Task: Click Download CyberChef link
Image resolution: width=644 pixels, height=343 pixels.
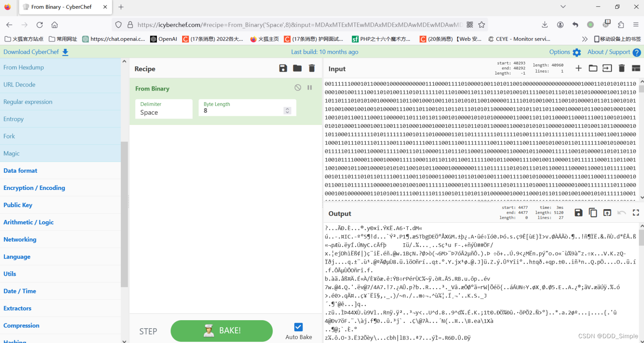Action: pos(36,52)
